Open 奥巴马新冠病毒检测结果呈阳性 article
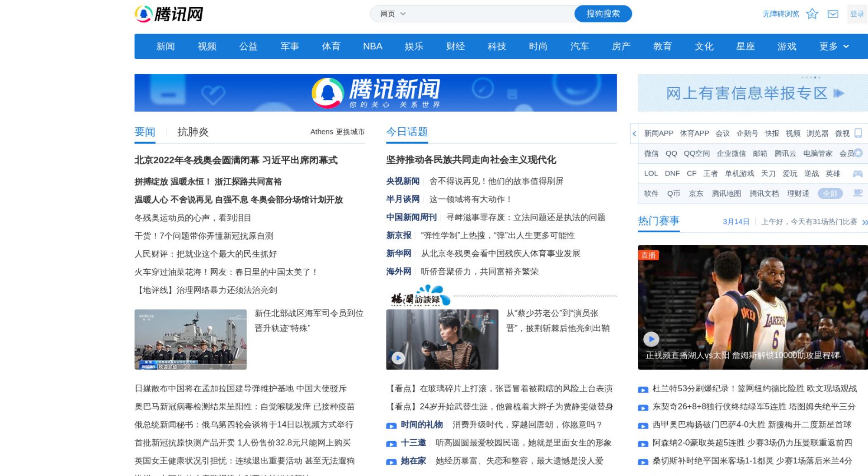Image resolution: width=868 pixels, height=476 pixels. 245,407
